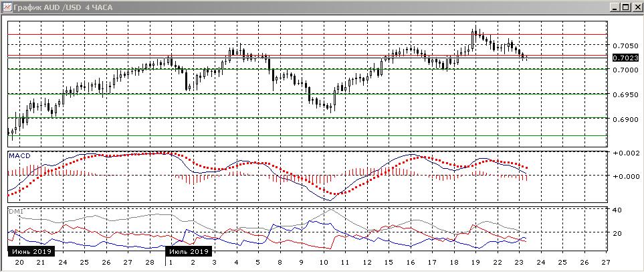Click date label 19 on time axis

click(475, 262)
